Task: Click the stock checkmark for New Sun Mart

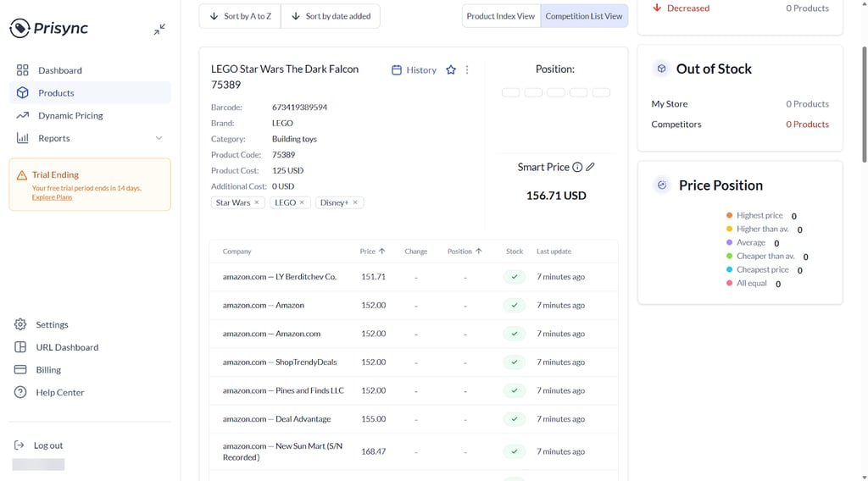Action: pos(515,451)
